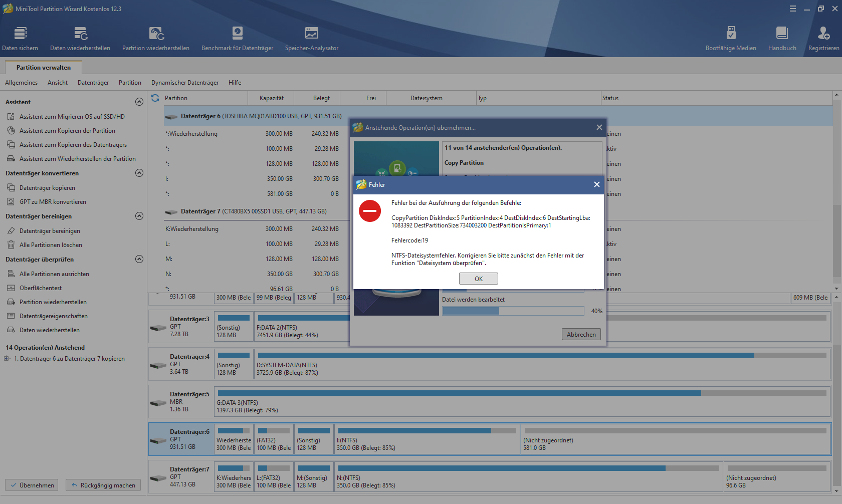
Task: Open the Speicher-Analysator tool
Action: [x=312, y=39]
